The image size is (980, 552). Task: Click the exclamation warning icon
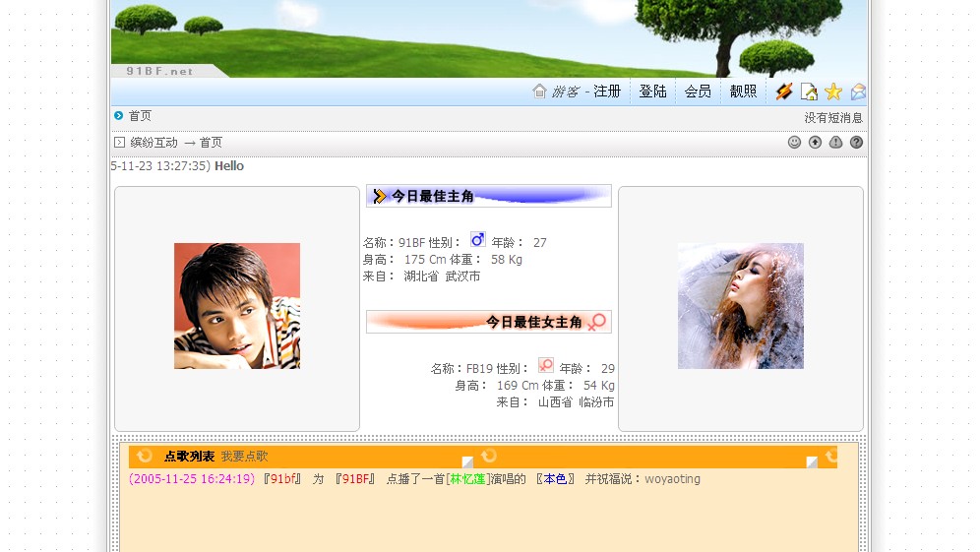pyautogui.click(x=835, y=142)
